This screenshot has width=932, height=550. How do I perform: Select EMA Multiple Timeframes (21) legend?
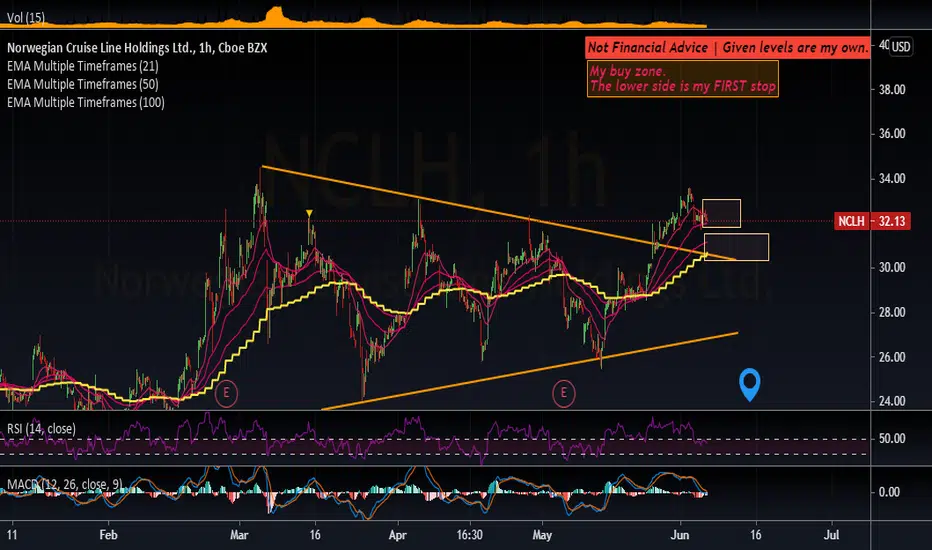[x=83, y=66]
